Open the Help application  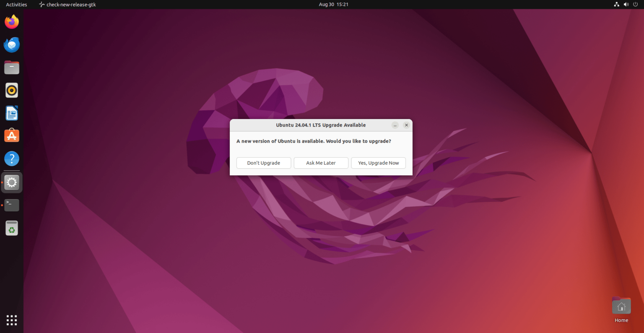11,159
